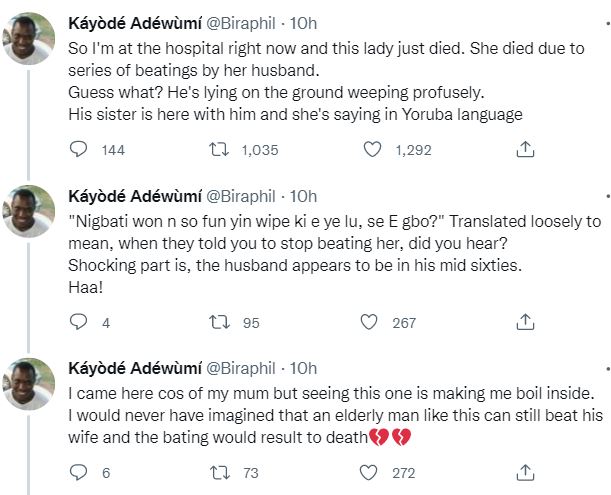Click reply icon on first tweet with 144 replies
611x495 pixels.
click(78, 149)
